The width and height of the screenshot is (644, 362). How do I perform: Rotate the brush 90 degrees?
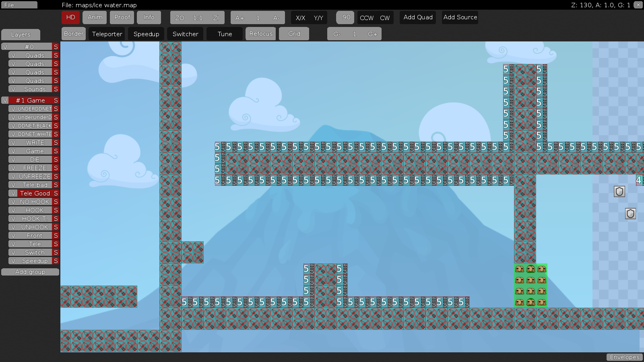(345, 17)
